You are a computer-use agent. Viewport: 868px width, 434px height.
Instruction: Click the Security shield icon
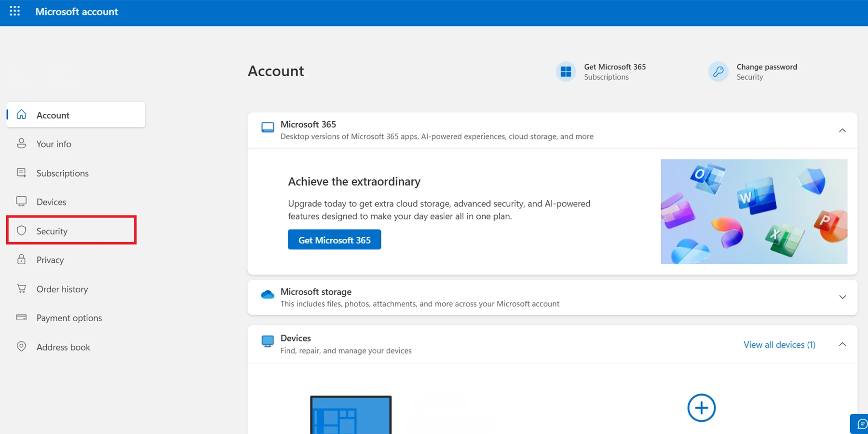click(x=22, y=231)
